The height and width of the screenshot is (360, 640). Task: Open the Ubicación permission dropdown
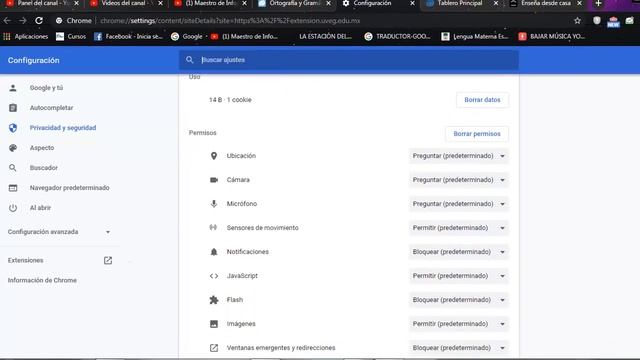pyautogui.click(x=458, y=156)
